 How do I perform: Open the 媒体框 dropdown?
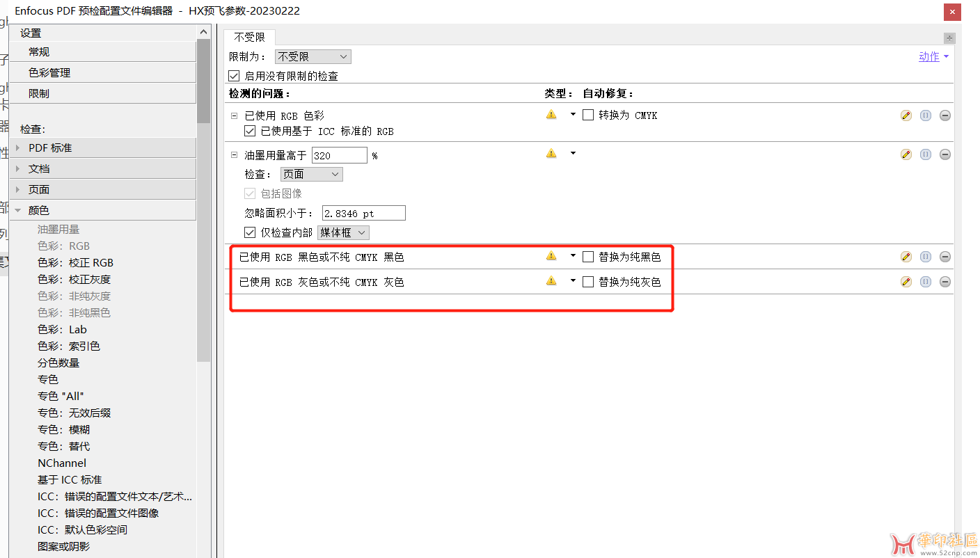tap(343, 232)
